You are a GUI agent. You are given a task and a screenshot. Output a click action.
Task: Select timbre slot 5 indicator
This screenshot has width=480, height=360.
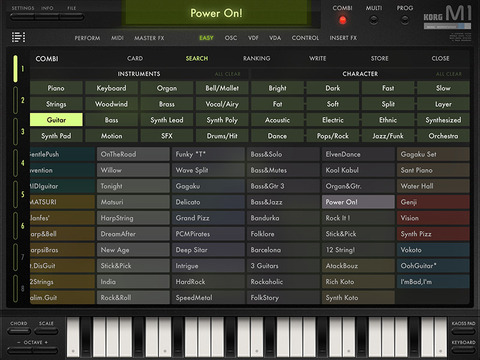(x=16, y=194)
